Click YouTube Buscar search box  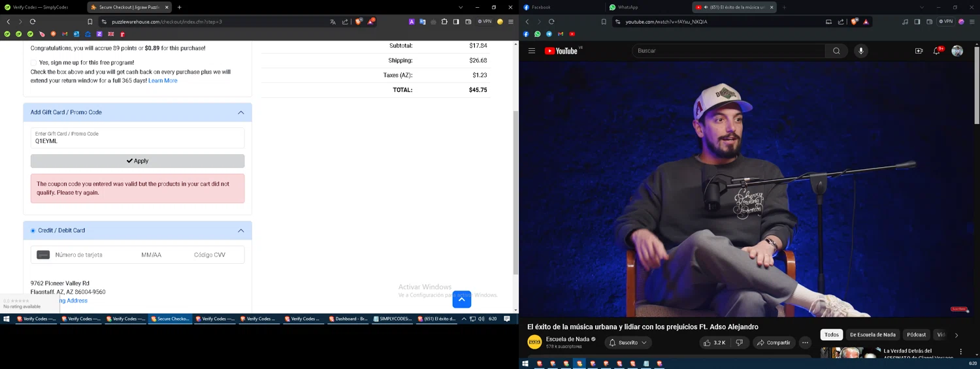[x=728, y=51]
